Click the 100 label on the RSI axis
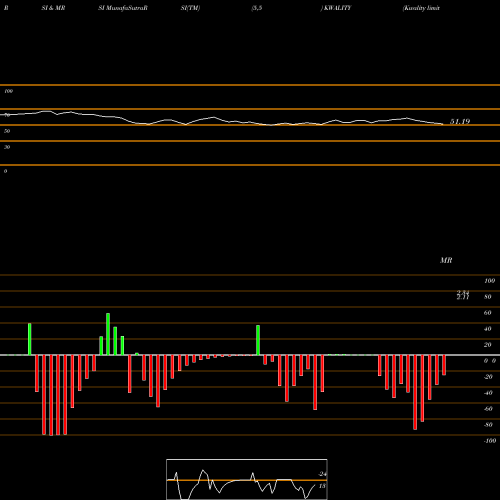The height and width of the screenshot is (500, 500). (x=8, y=91)
